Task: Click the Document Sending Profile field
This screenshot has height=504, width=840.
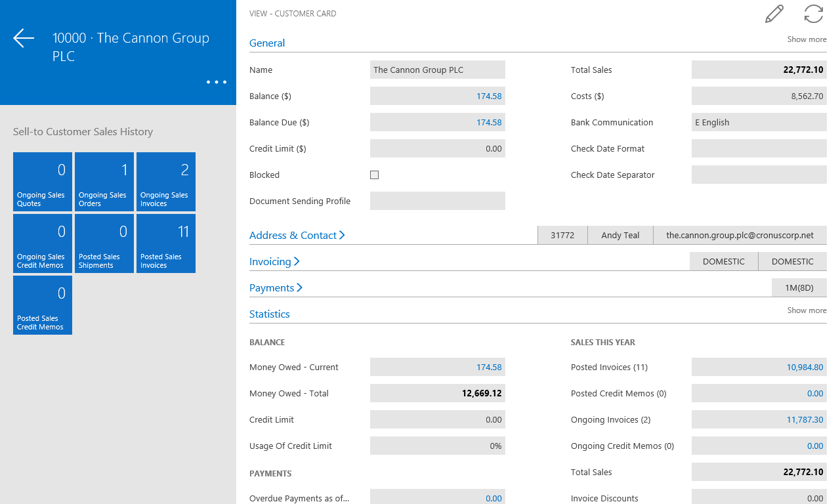Action: [438, 201]
